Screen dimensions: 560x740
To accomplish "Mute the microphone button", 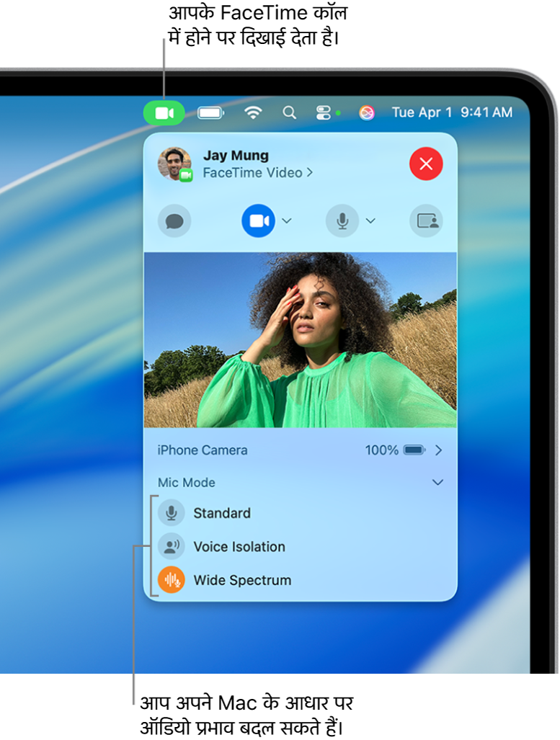I will (342, 220).
